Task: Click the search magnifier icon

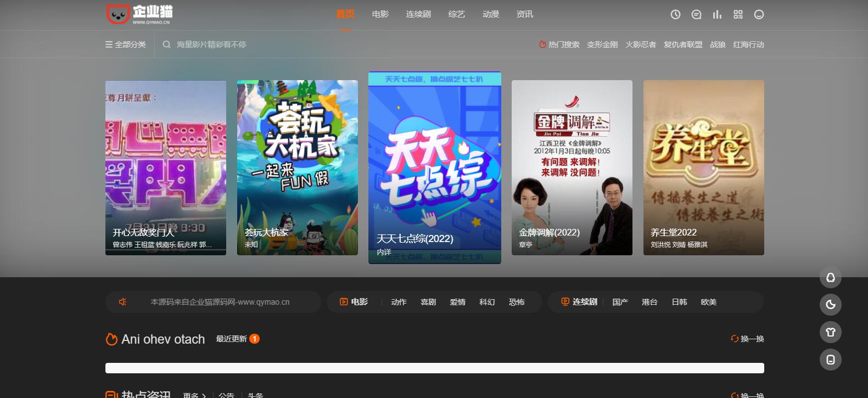Action: 166,44
